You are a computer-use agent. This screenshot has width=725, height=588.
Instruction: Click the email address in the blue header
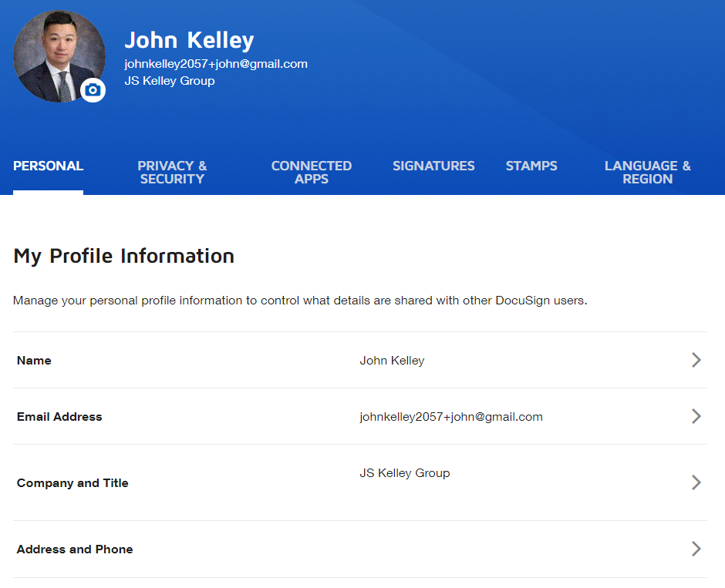[216, 64]
